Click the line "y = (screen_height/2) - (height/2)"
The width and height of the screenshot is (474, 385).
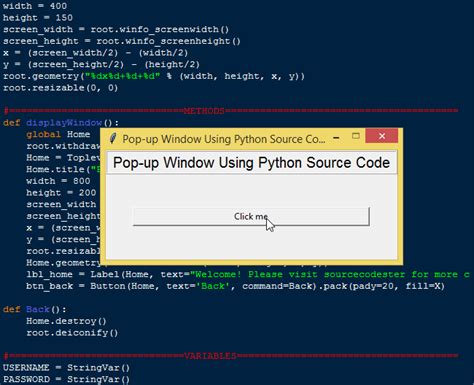(x=101, y=64)
